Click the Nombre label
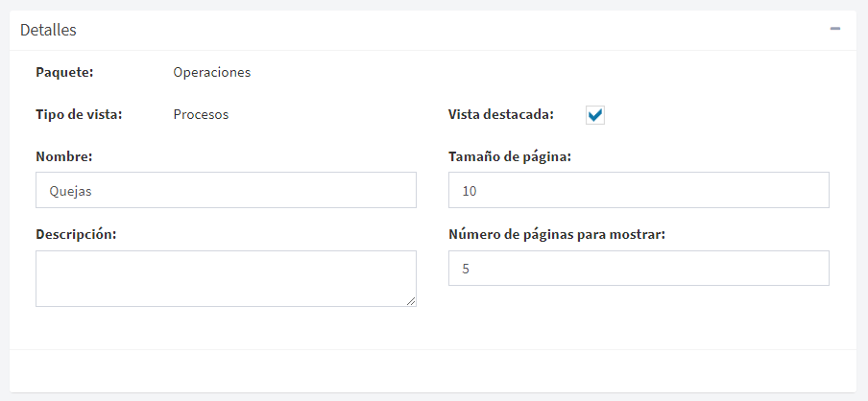 coord(64,156)
